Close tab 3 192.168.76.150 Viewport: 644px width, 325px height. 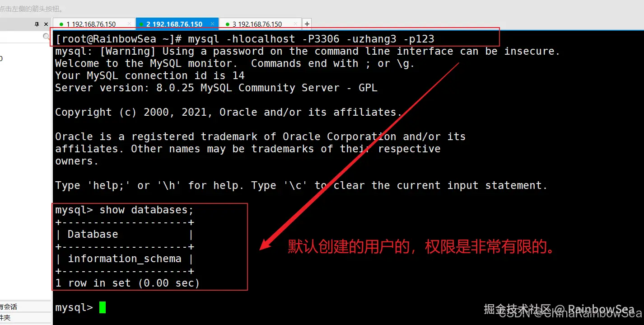point(295,24)
